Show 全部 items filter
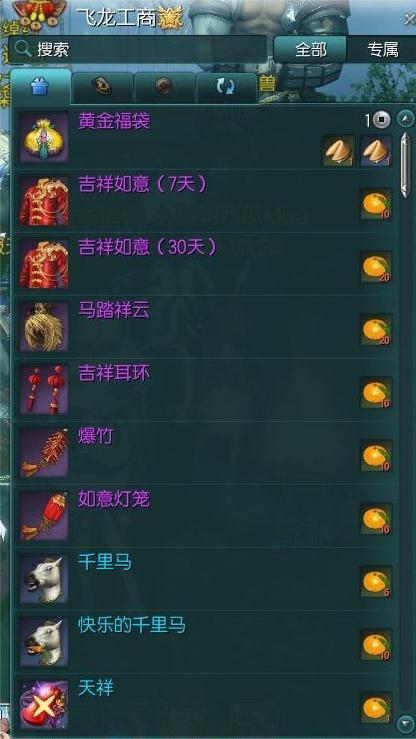 [x=310, y=49]
